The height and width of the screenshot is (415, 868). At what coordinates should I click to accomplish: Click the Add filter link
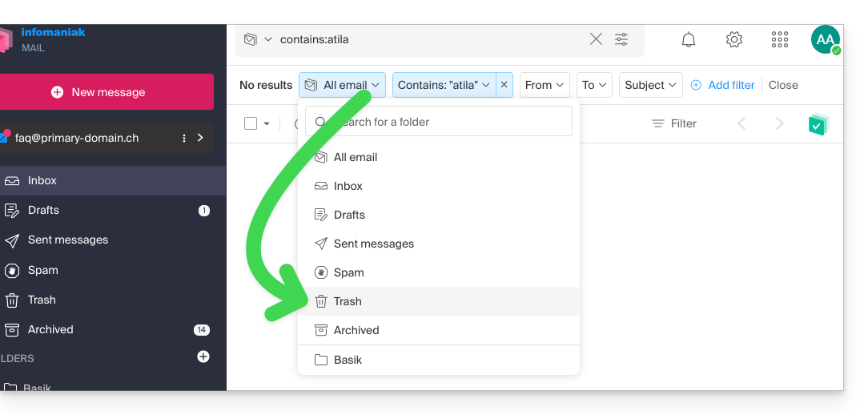[x=722, y=85]
